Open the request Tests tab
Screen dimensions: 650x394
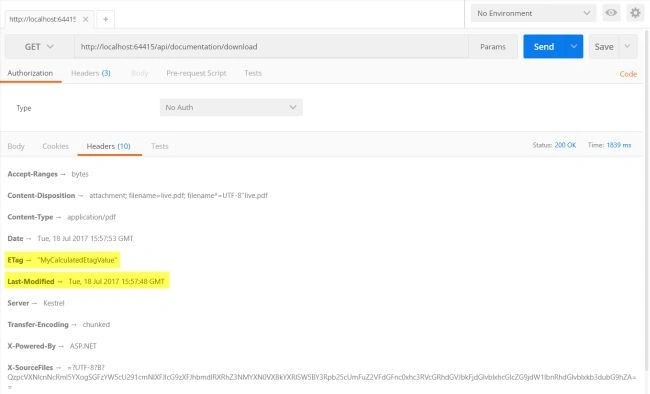tap(253, 73)
